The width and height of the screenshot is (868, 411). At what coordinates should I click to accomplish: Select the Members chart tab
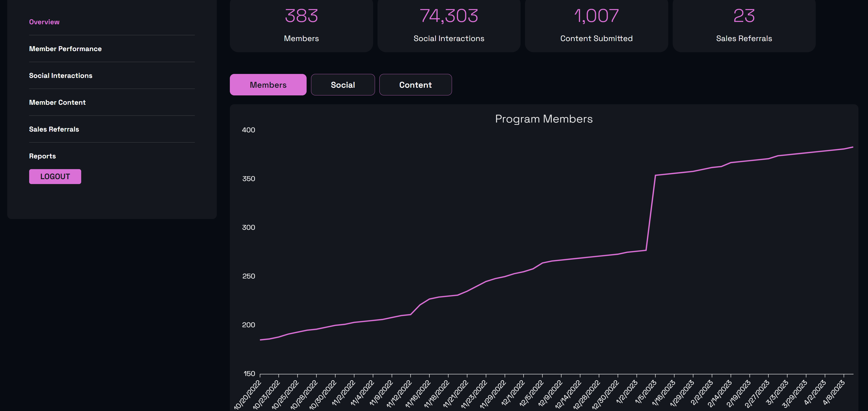point(268,85)
